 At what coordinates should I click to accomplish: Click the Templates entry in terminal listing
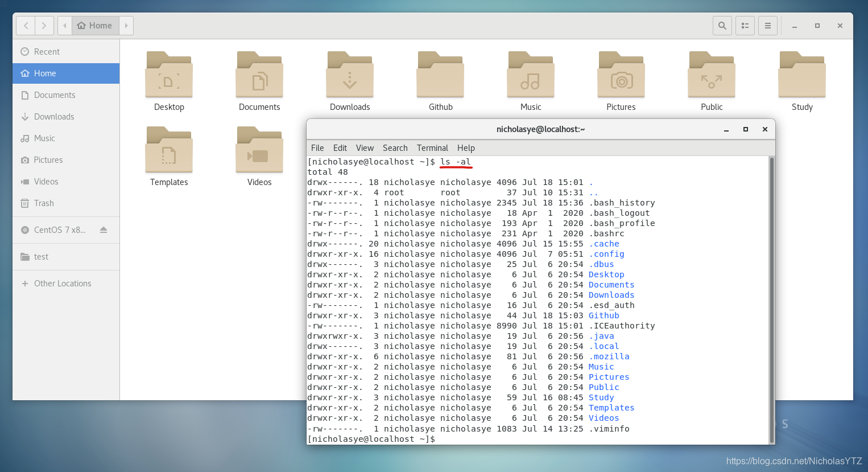click(x=611, y=408)
